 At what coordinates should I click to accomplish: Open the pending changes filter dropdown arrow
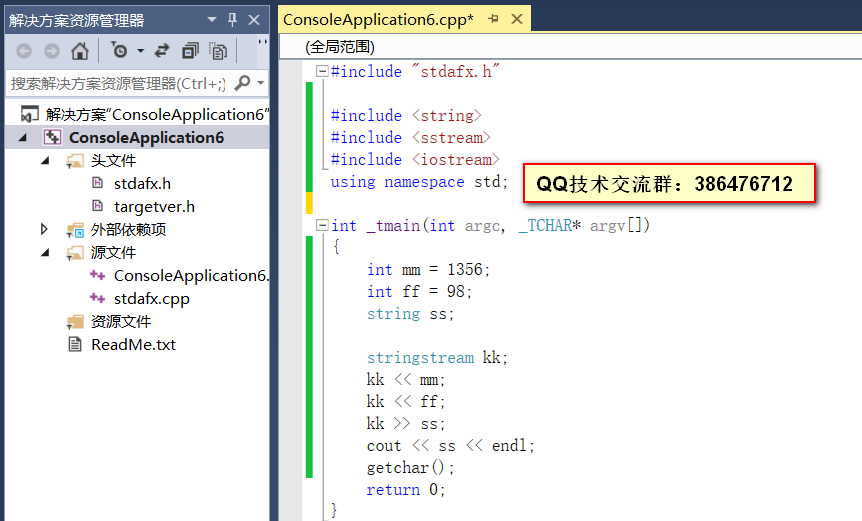[x=141, y=51]
